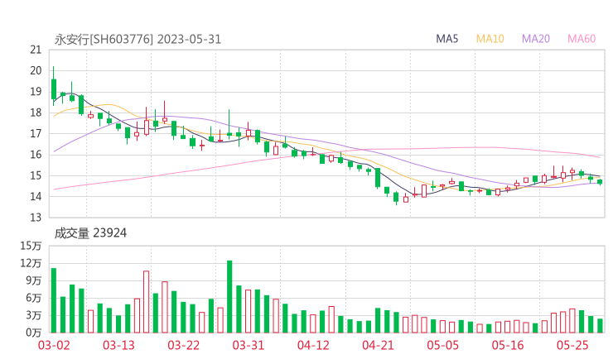The image size is (613, 364).
Task: Click the first green volume bar at 03-02
Action: tap(54, 300)
